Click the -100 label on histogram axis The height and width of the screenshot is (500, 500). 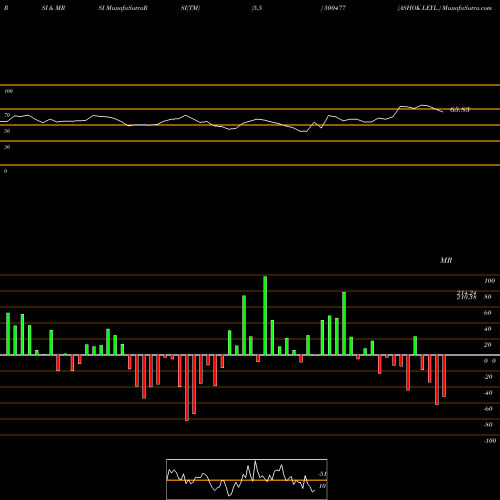coord(490,441)
